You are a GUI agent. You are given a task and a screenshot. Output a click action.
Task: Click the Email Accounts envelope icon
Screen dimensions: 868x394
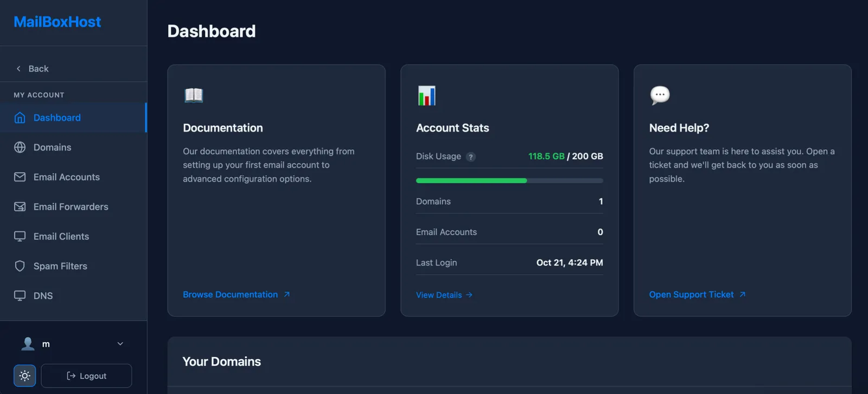click(x=20, y=177)
